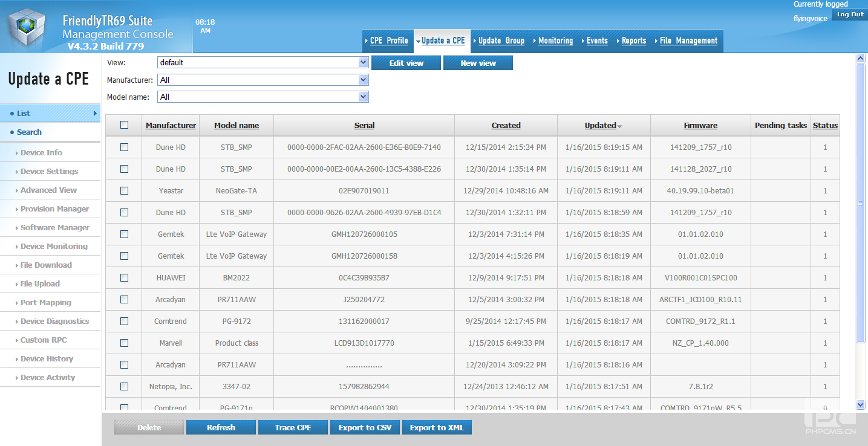Expand the Advanced View sidebar item
This screenshot has width=868, height=446.
coord(50,190)
